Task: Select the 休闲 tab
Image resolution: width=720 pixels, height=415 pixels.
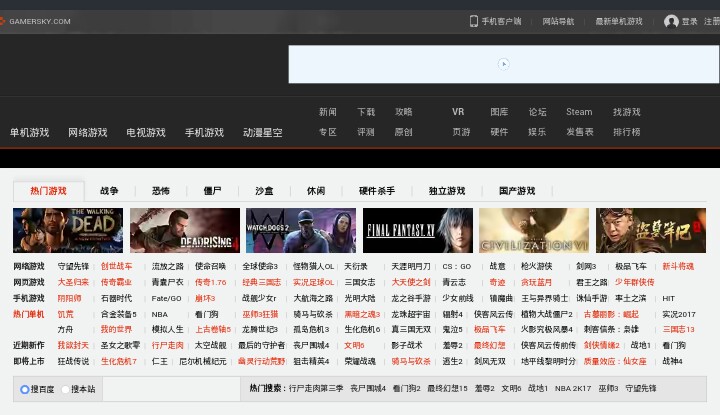Action: click(316, 191)
